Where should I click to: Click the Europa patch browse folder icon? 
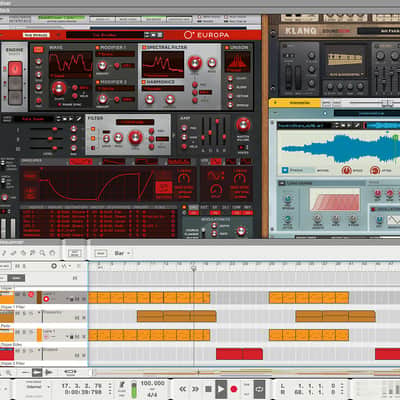[153, 35]
